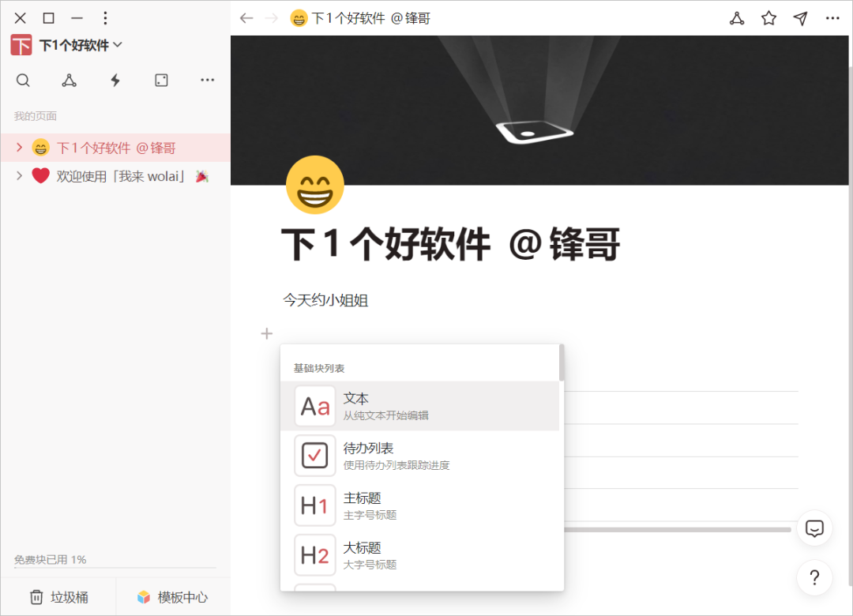Open search in the left sidebar
Image resolution: width=853 pixels, height=616 pixels.
23,80
